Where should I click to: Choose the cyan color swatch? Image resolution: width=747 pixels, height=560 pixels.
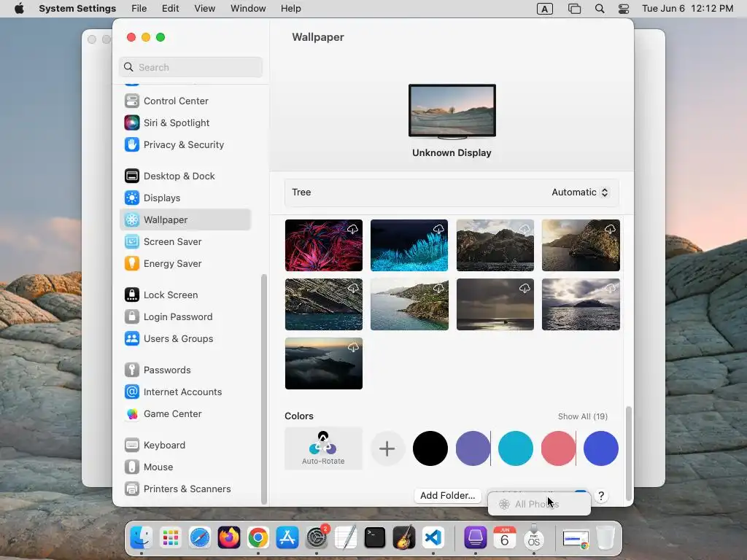coord(516,448)
